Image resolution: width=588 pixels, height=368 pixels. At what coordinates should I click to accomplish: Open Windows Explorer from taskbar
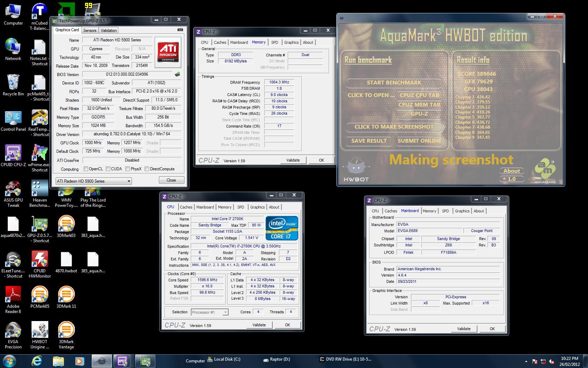tap(58, 361)
